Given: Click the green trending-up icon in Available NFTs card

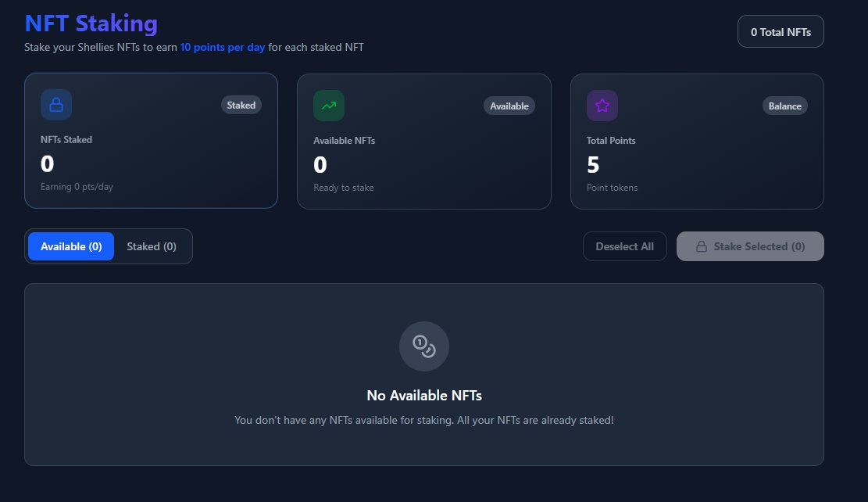Looking at the screenshot, I should (x=329, y=106).
